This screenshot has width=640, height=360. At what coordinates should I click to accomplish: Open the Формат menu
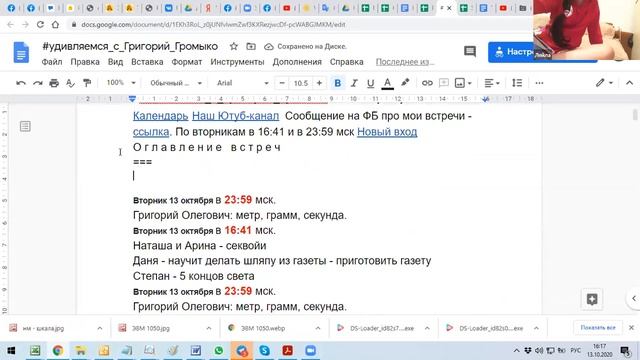click(x=187, y=62)
